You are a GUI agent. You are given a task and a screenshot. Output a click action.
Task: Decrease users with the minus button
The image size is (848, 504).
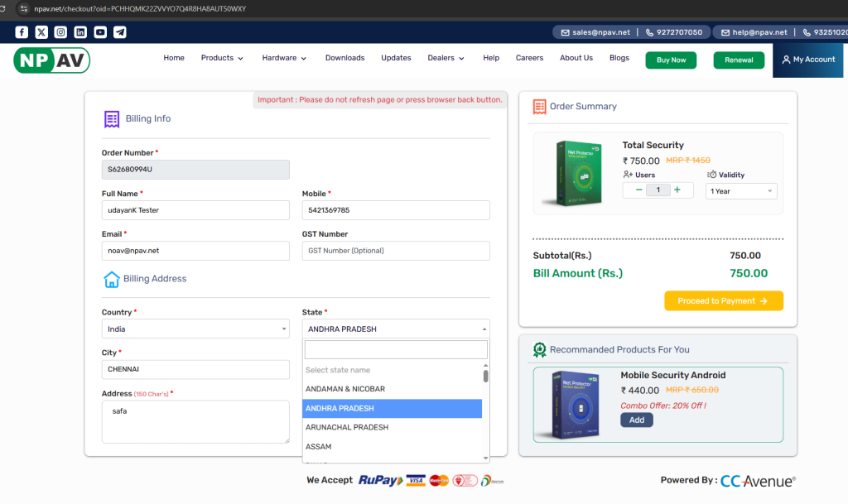(x=638, y=190)
